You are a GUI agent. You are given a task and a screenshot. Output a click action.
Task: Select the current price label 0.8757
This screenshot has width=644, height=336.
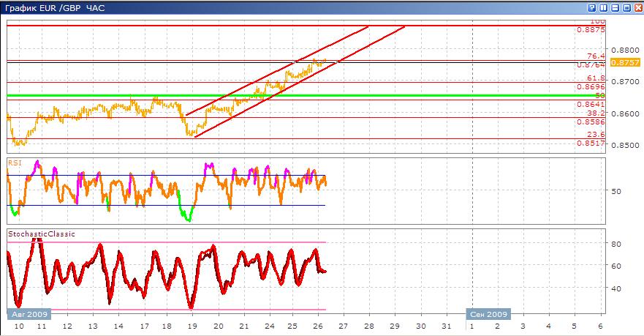[625, 62]
